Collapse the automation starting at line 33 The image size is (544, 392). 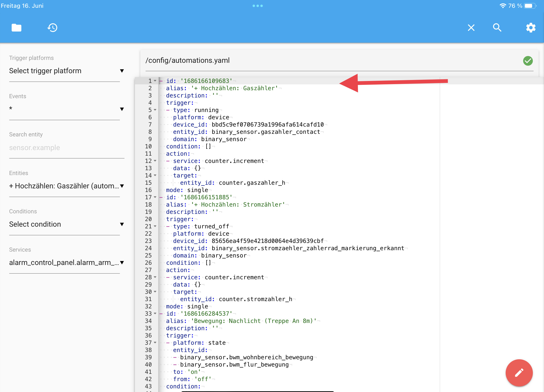point(155,313)
